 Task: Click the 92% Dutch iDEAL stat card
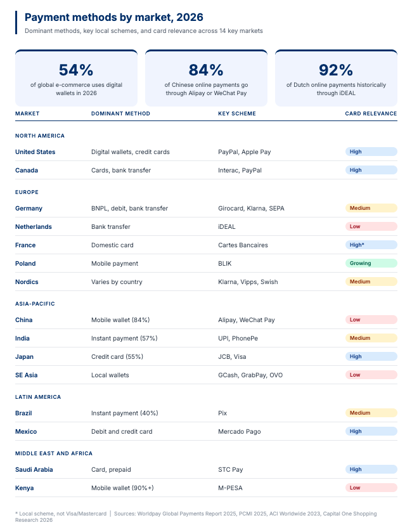pos(336,77)
